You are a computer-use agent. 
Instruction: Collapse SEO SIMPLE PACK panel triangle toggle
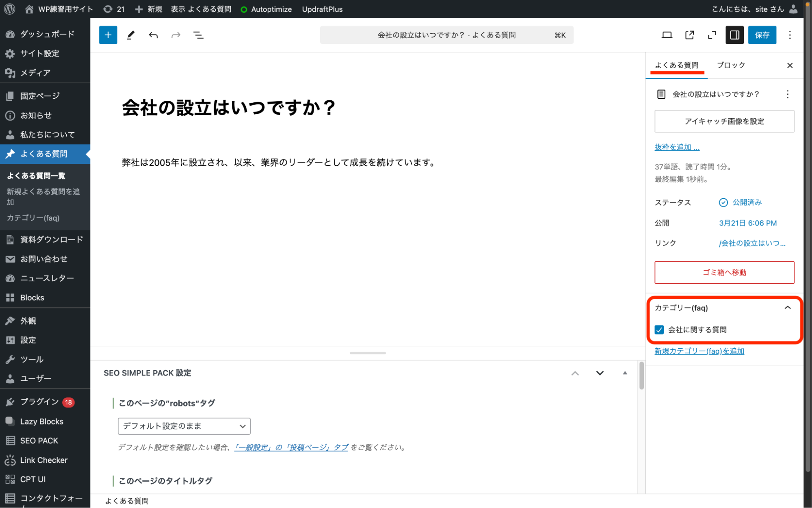625,373
